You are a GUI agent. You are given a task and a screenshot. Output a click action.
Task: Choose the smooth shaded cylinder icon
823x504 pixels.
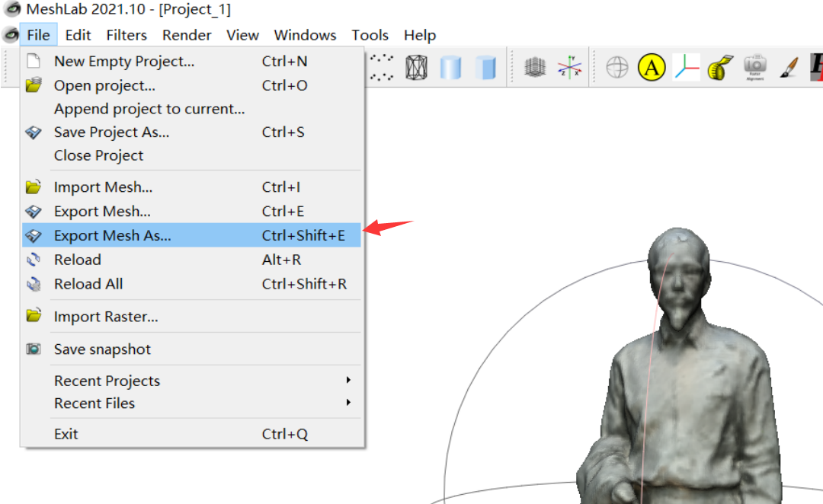point(451,68)
